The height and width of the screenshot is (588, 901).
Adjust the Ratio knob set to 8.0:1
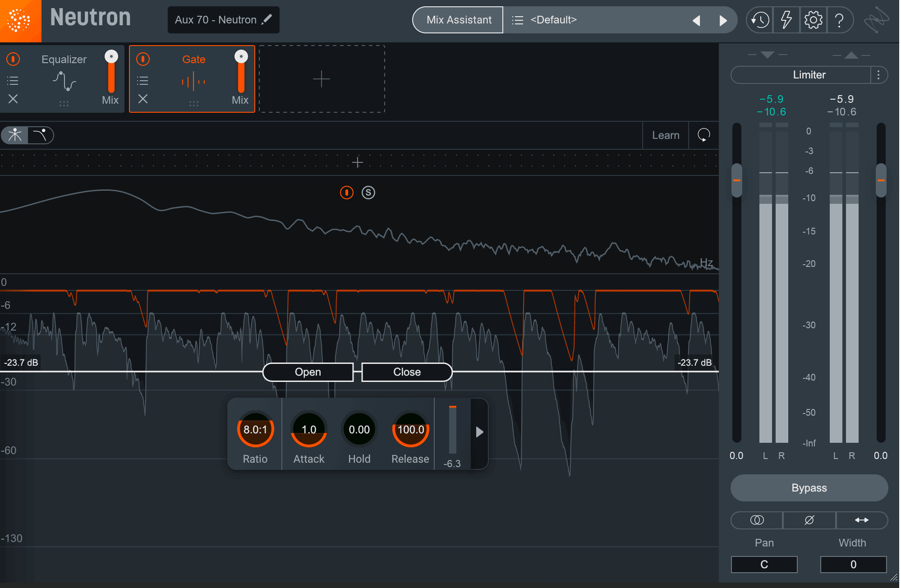click(x=255, y=429)
